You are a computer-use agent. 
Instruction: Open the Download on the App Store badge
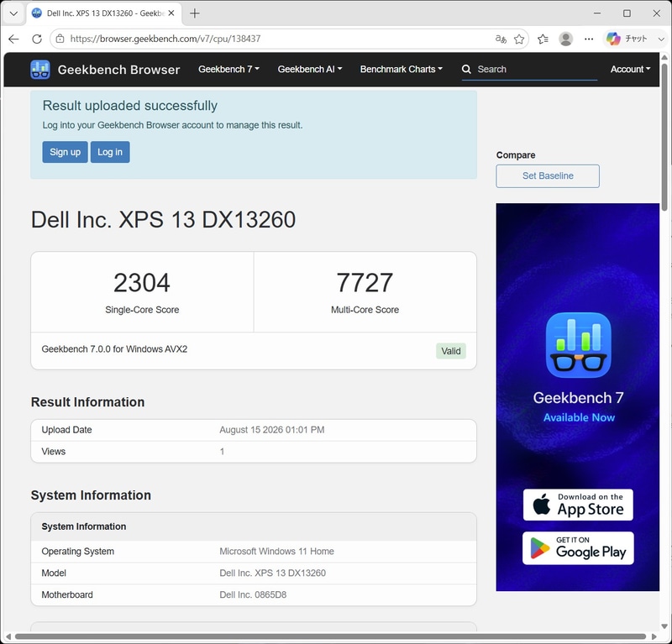(578, 505)
